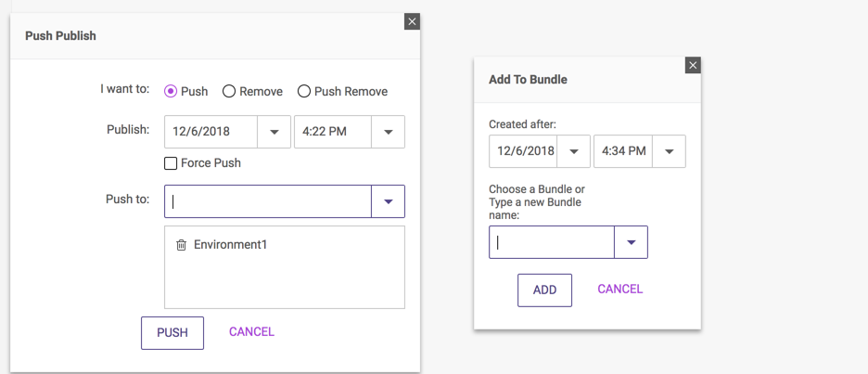Image resolution: width=868 pixels, height=374 pixels.
Task: Open the Publish date dropdown arrow
Action: click(x=274, y=132)
